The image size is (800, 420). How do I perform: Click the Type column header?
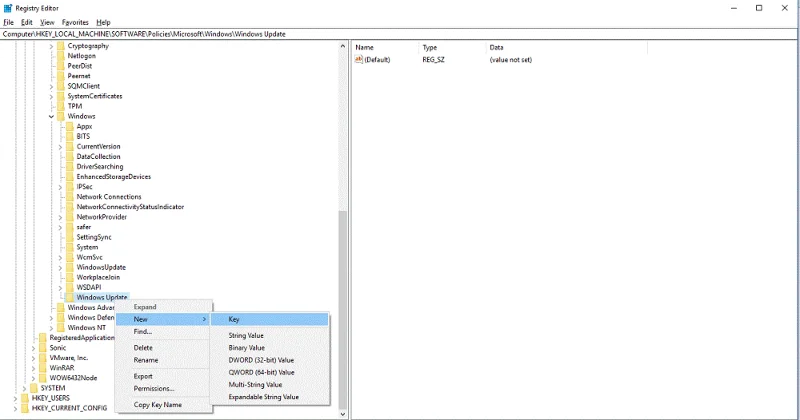[452, 47]
